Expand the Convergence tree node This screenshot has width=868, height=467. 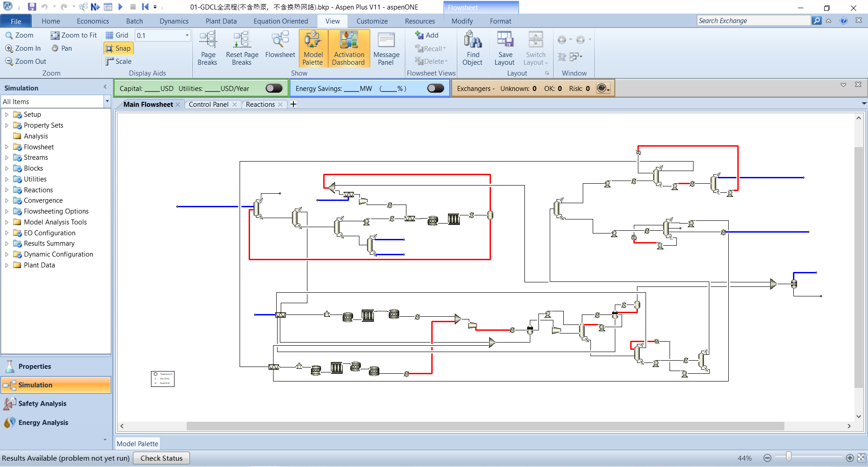tap(7, 200)
